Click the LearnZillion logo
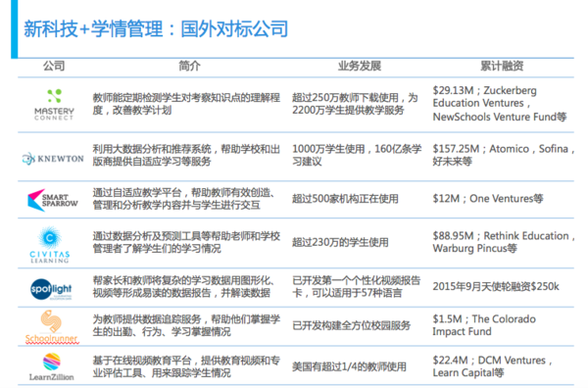The height and width of the screenshot is (388, 588). point(51,366)
